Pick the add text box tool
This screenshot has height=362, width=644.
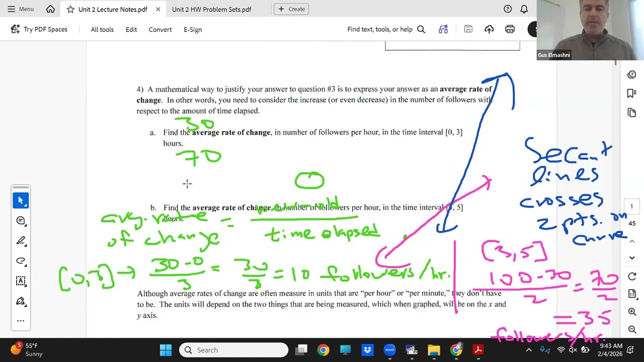(21, 281)
